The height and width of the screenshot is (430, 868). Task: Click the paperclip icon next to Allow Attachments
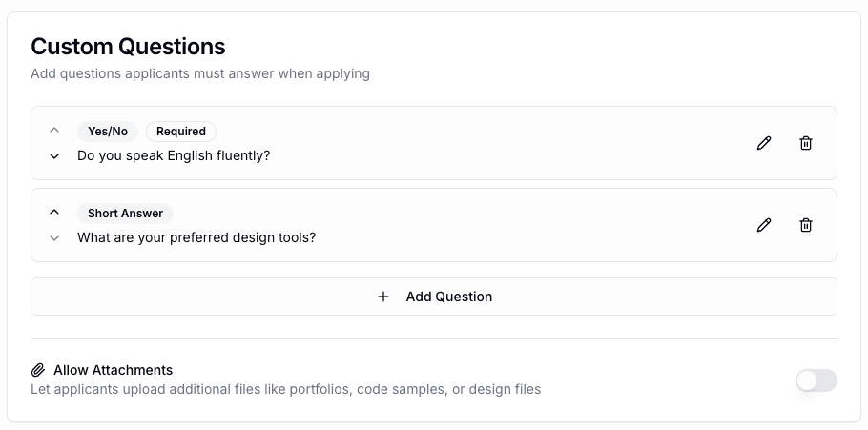pos(38,370)
